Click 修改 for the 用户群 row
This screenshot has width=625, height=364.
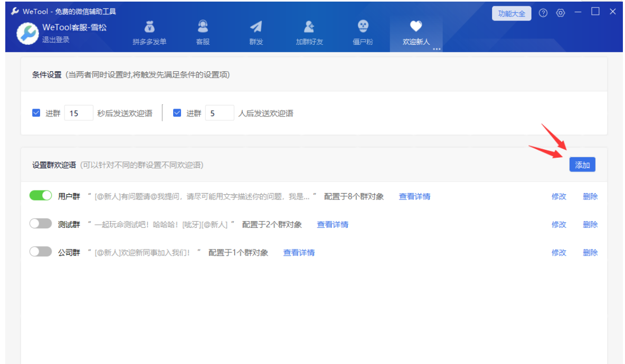pos(559,196)
